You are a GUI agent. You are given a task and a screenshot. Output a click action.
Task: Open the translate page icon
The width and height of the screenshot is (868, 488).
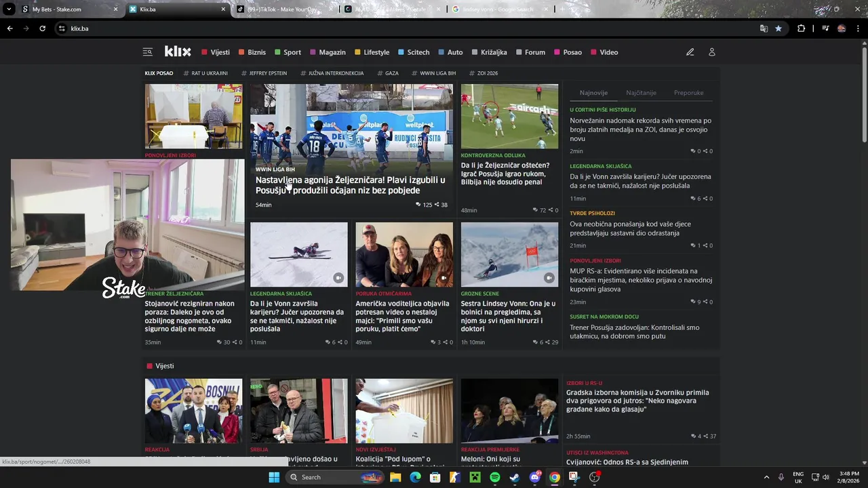(764, 28)
